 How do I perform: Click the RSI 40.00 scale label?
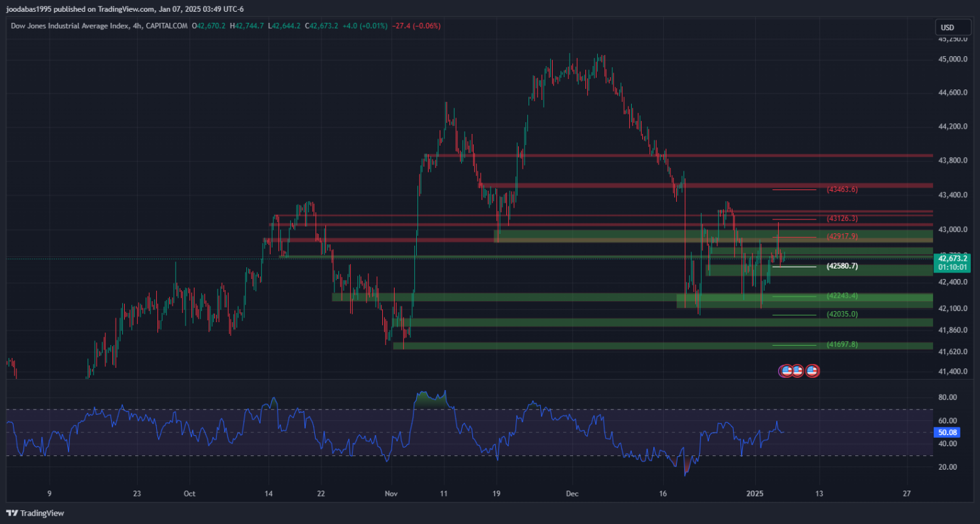(947, 444)
